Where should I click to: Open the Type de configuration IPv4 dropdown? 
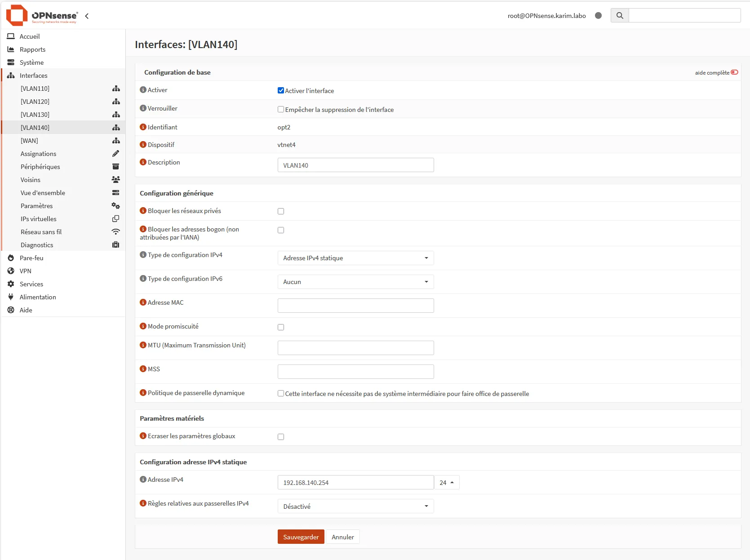355,258
